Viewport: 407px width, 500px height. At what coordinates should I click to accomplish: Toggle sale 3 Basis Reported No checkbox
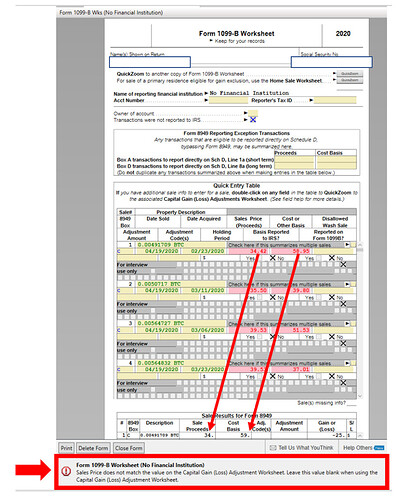[x=272, y=337]
